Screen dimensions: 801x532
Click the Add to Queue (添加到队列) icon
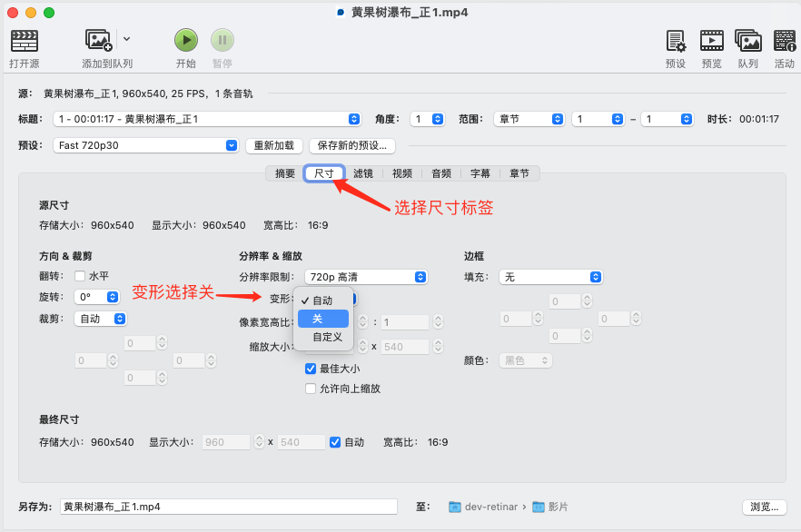coord(99,40)
